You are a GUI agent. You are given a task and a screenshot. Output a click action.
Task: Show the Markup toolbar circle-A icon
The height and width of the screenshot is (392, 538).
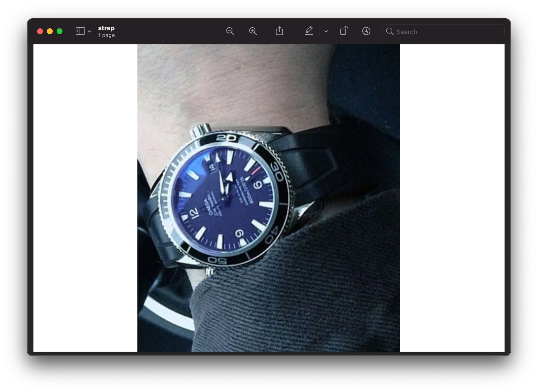coord(366,31)
